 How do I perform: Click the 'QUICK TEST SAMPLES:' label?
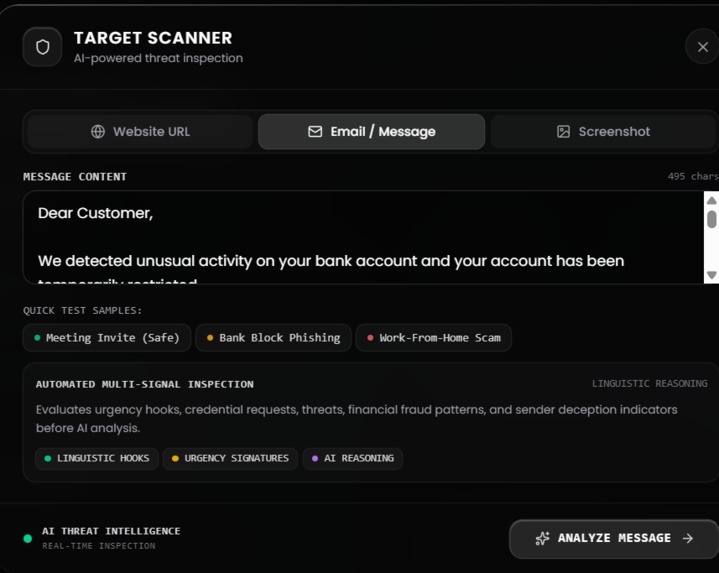tap(83, 310)
